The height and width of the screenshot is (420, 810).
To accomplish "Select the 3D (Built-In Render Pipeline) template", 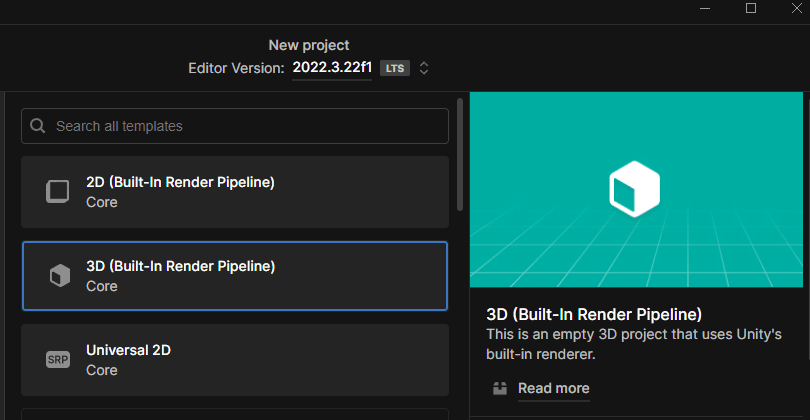I will pos(235,276).
